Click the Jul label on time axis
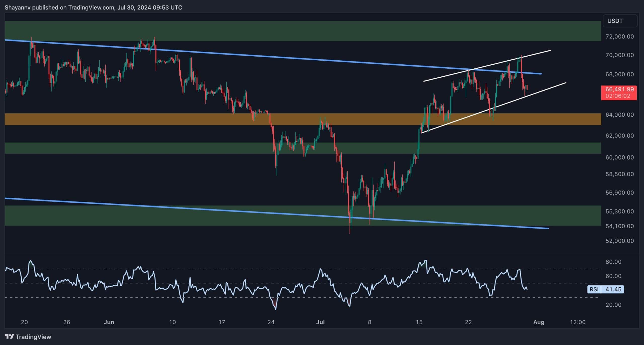The height and width of the screenshot is (345, 644). [320, 322]
